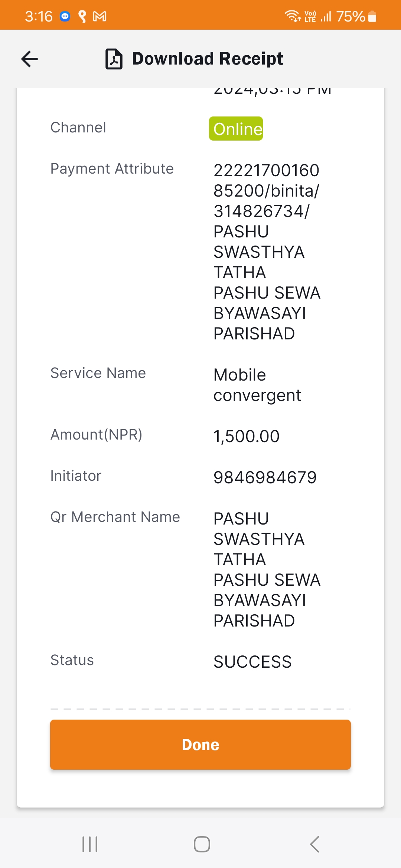This screenshot has width=401, height=868.
Task: Tap the Gmail notification icon
Action: click(100, 16)
